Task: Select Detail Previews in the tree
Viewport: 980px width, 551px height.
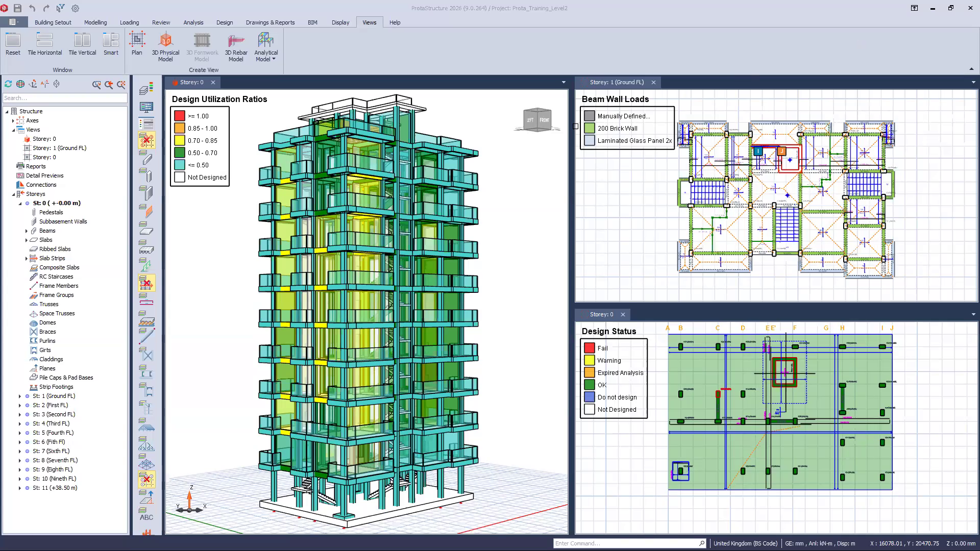Action: coord(44,176)
